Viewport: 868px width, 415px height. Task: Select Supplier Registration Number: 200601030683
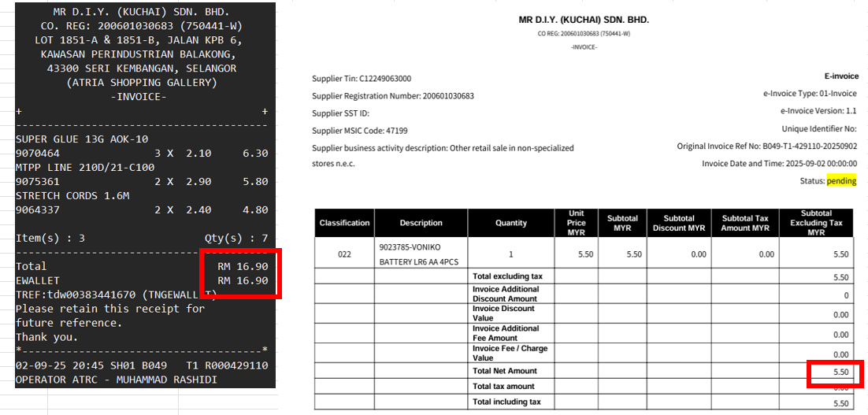pyautogui.click(x=393, y=96)
